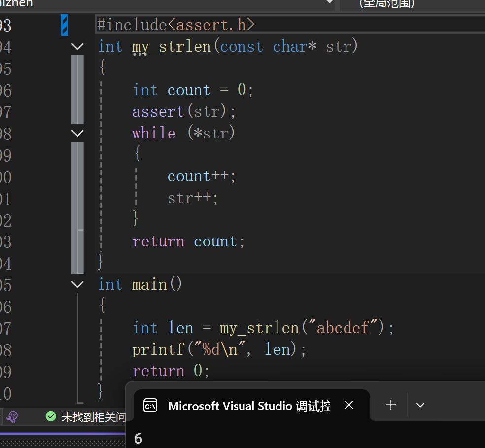This screenshot has height=448, width=485.
Task: Click the console icon on the debug tab
Action: click(x=150, y=405)
